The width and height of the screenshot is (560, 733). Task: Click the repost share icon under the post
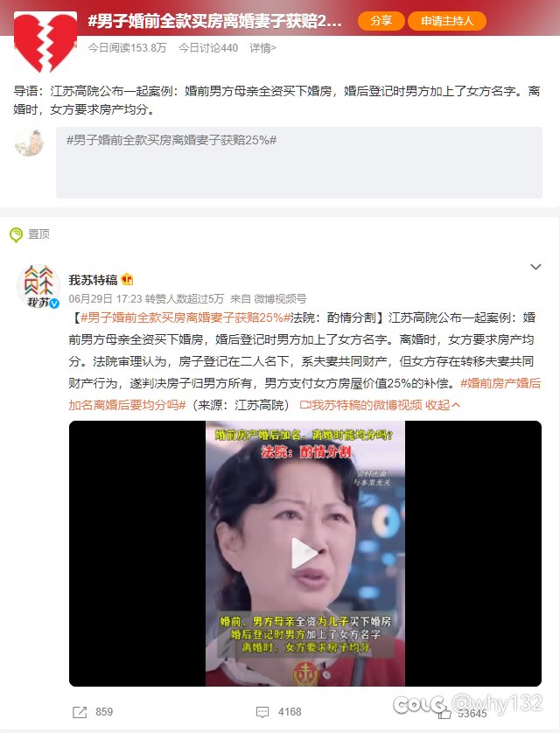pyautogui.click(x=80, y=712)
